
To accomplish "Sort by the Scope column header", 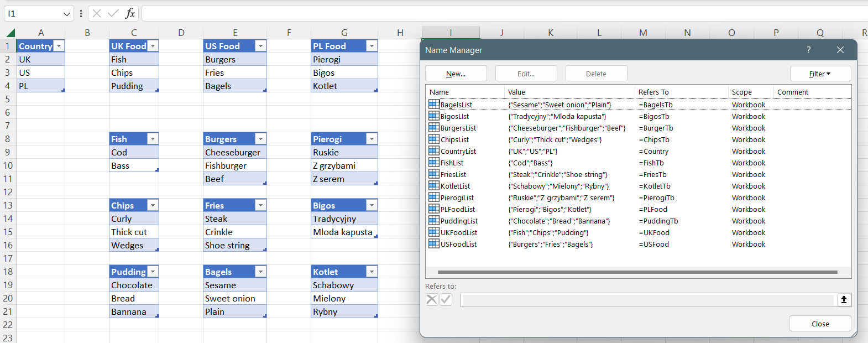I will tap(751, 92).
